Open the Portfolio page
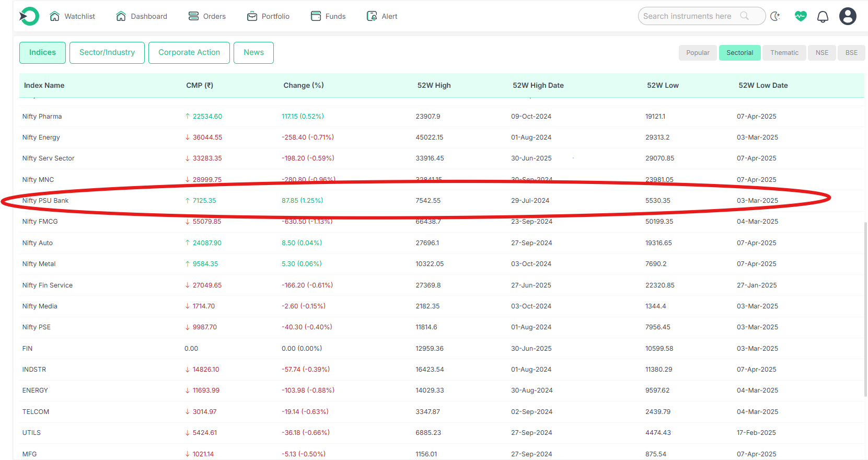 [x=268, y=16]
